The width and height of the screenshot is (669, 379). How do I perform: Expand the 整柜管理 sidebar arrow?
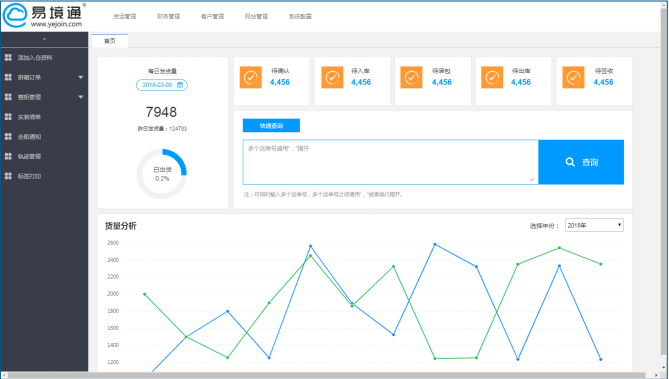[x=81, y=97]
